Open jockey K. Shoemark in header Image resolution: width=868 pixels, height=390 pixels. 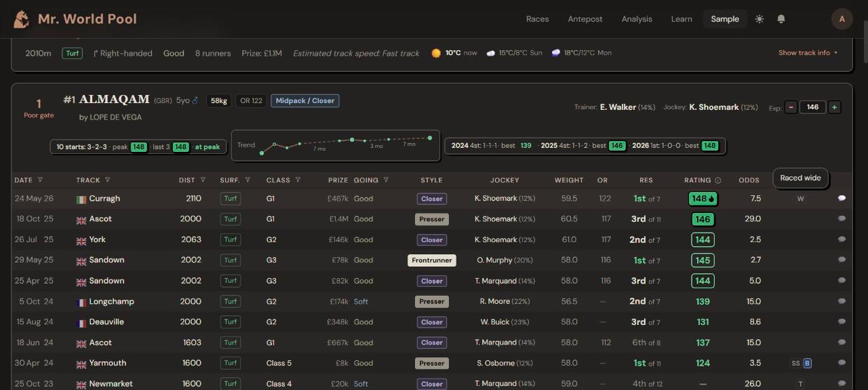tap(713, 107)
